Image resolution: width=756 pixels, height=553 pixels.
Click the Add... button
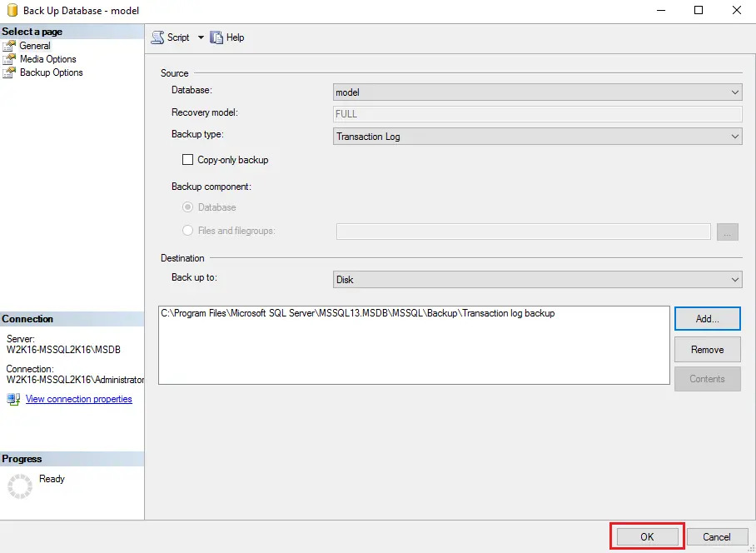tap(707, 319)
